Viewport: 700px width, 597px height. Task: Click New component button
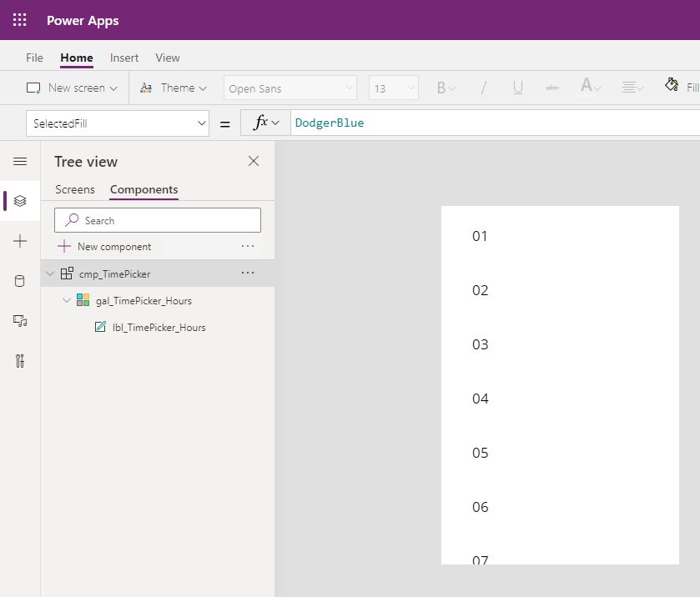point(105,246)
